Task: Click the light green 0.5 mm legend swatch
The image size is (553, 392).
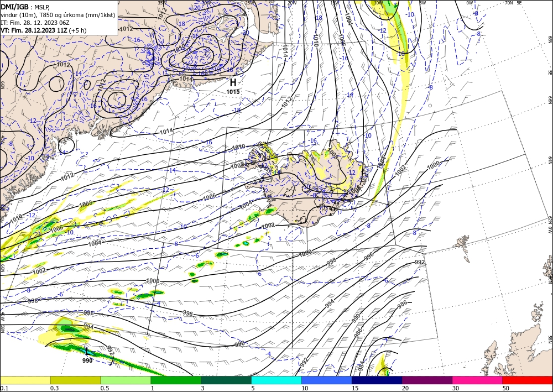Action: click(126, 380)
